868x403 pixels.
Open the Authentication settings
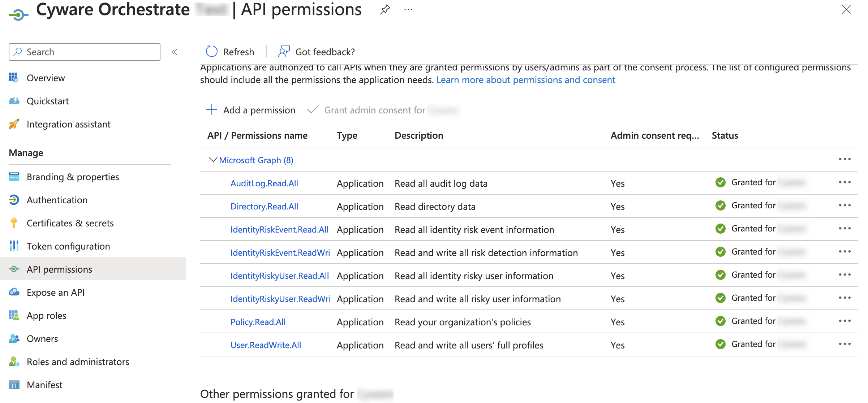point(57,200)
